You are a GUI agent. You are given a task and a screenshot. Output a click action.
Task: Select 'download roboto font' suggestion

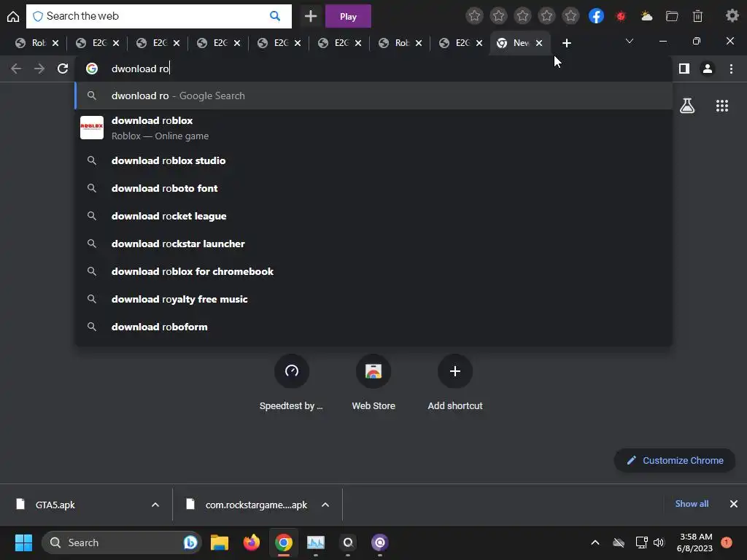(373, 188)
